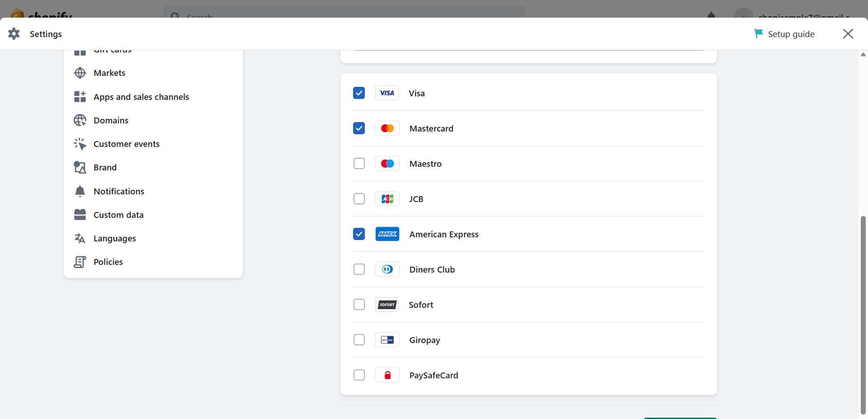This screenshot has width=868, height=419.
Task: Click the Settings title text
Action: 46,34
